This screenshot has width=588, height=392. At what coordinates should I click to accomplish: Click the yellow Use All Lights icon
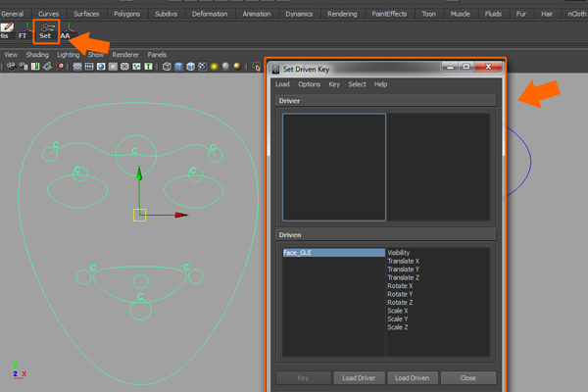214,67
